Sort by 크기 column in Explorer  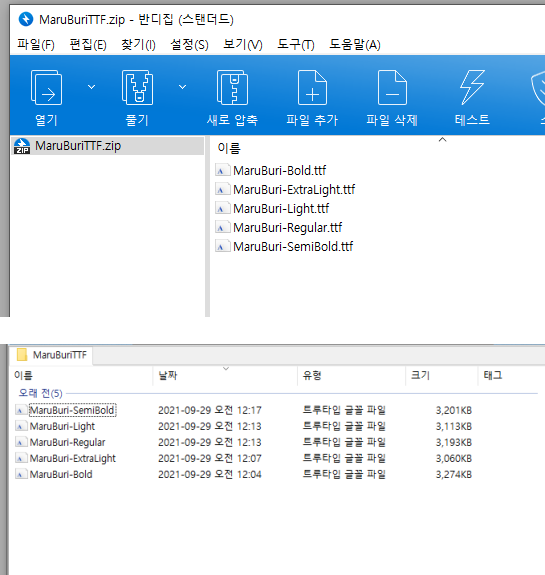420,375
